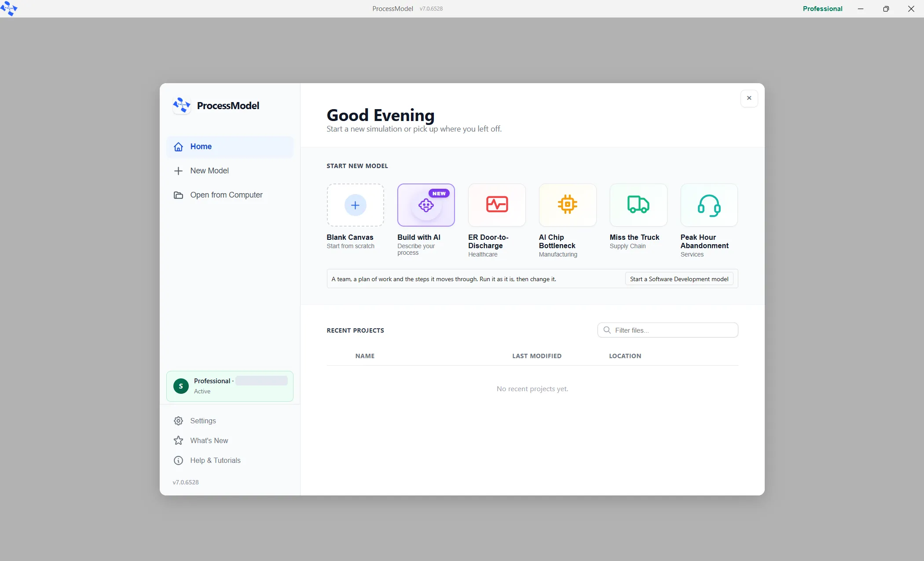This screenshot has width=924, height=561.
Task: Select the ER Door-to-Discharge heartbeat icon
Action: point(497,205)
